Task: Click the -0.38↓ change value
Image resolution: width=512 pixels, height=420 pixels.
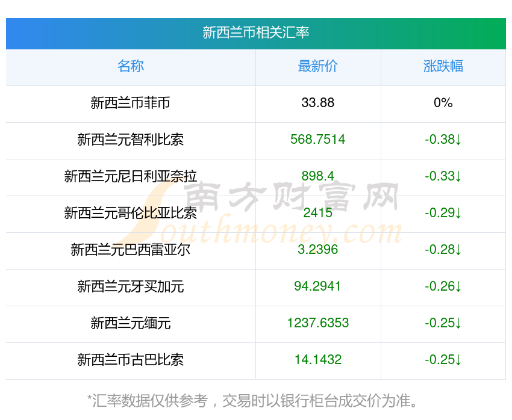Action: point(443,139)
